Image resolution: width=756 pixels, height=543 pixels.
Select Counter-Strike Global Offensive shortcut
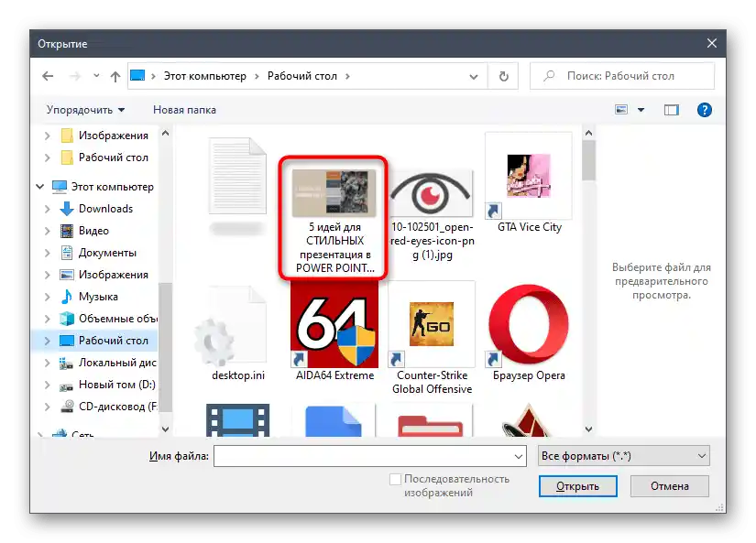coord(432,338)
